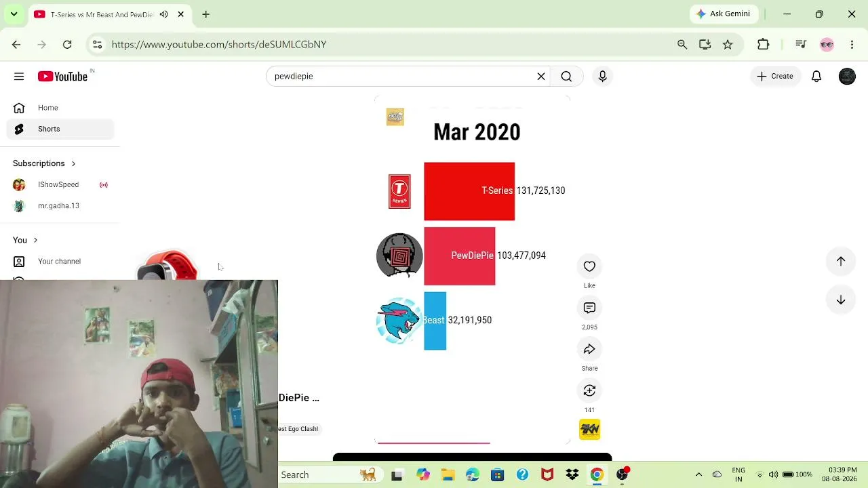Open the system volume speaker icon
Viewport: 868px width, 488px height.
pyautogui.click(x=774, y=475)
